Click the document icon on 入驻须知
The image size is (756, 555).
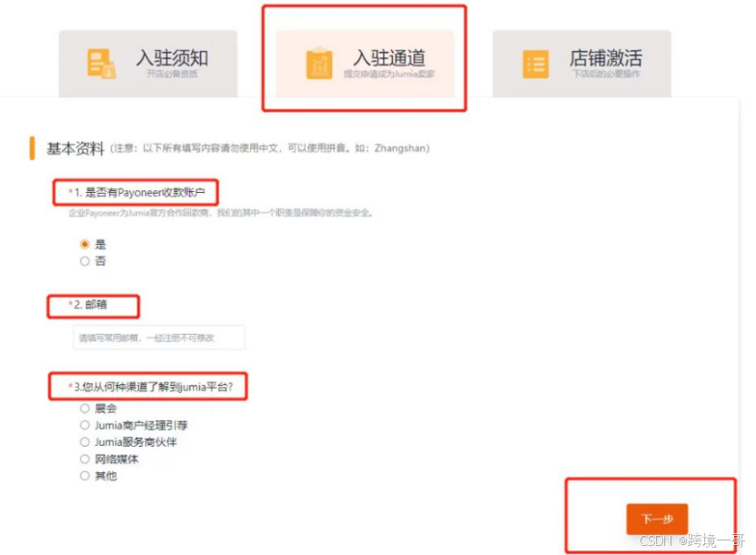click(101, 64)
